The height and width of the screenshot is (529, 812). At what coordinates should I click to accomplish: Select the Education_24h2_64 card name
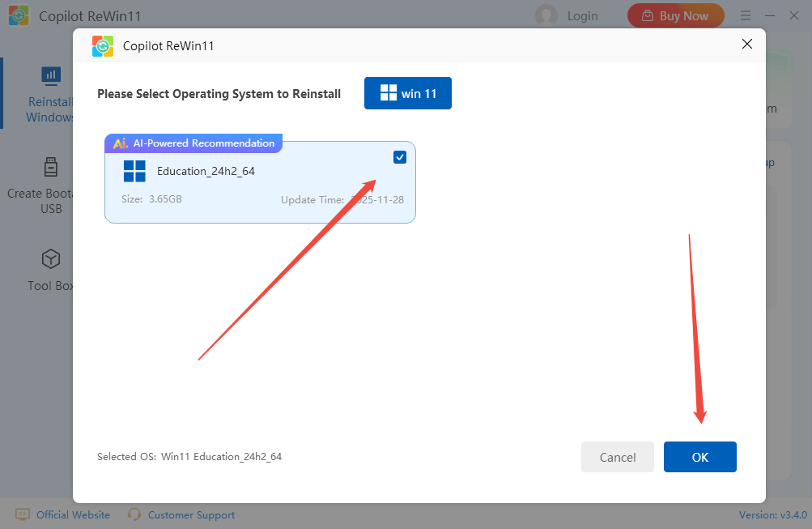point(206,171)
